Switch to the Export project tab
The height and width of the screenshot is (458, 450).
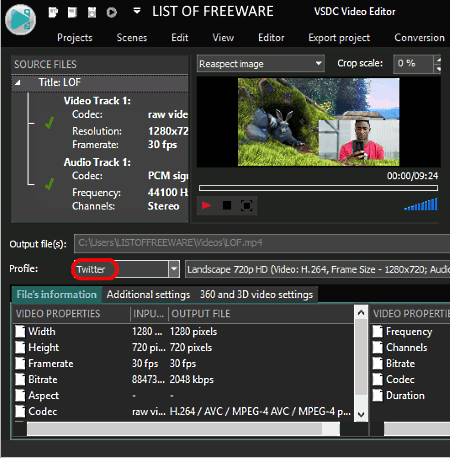[339, 38]
